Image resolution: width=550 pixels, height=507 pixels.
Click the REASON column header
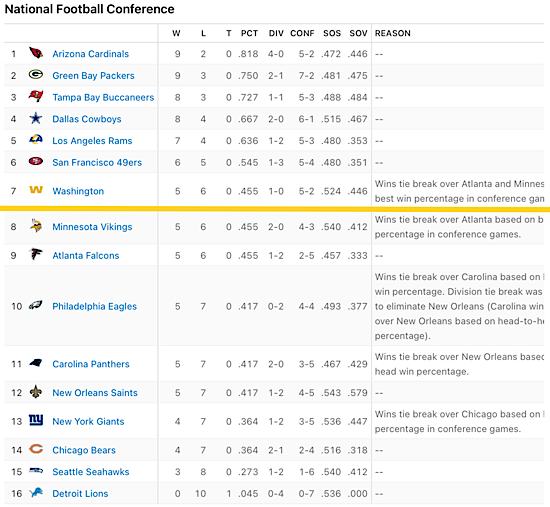[393, 33]
